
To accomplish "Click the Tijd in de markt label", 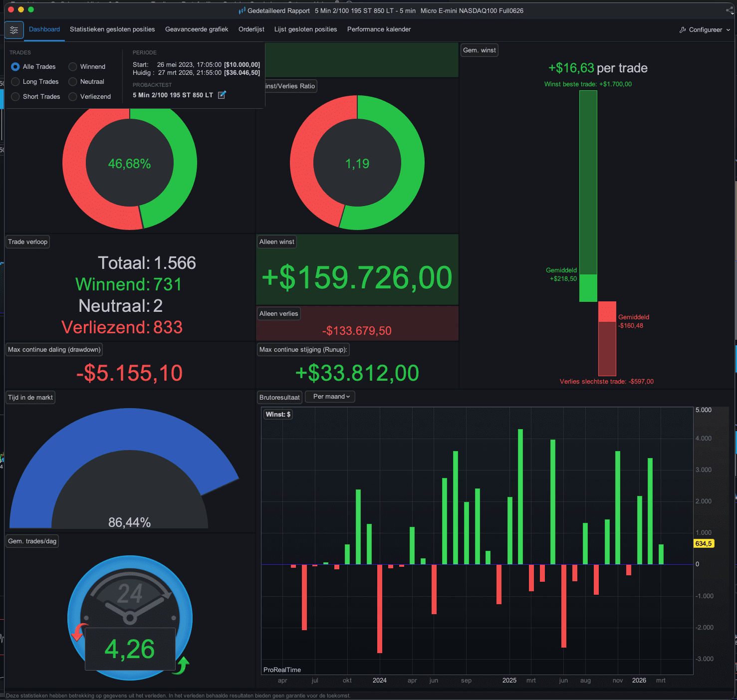I will [x=30, y=398].
